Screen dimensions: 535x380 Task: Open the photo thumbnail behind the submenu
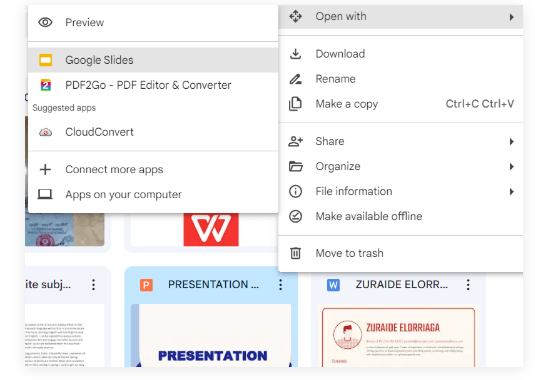(65, 229)
